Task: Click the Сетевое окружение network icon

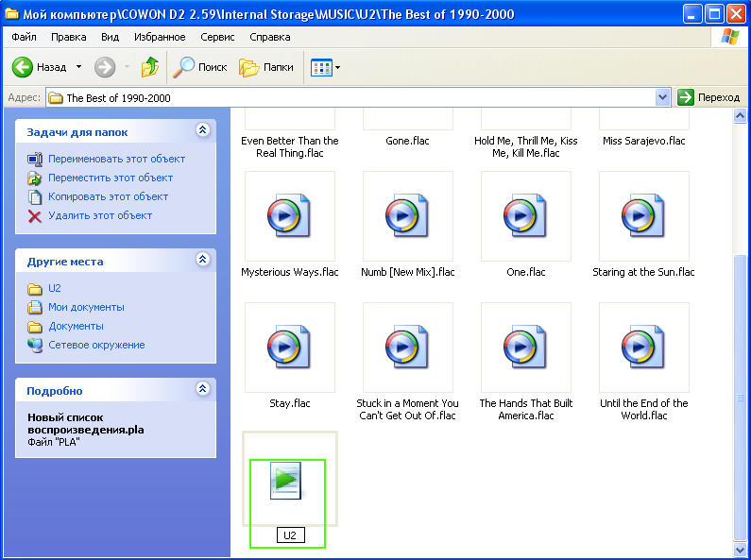Action: click(35, 345)
